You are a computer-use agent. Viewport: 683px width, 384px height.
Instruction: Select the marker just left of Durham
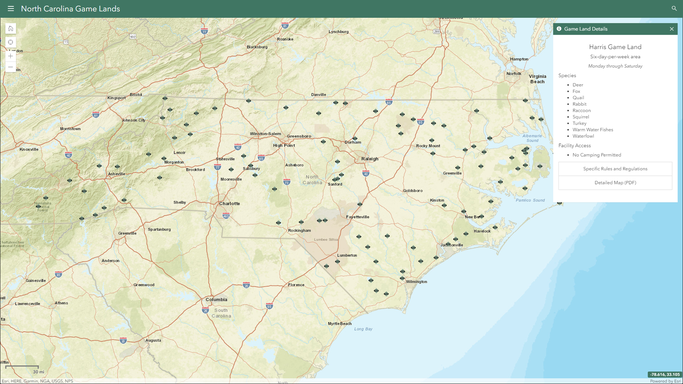pos(323,141)
